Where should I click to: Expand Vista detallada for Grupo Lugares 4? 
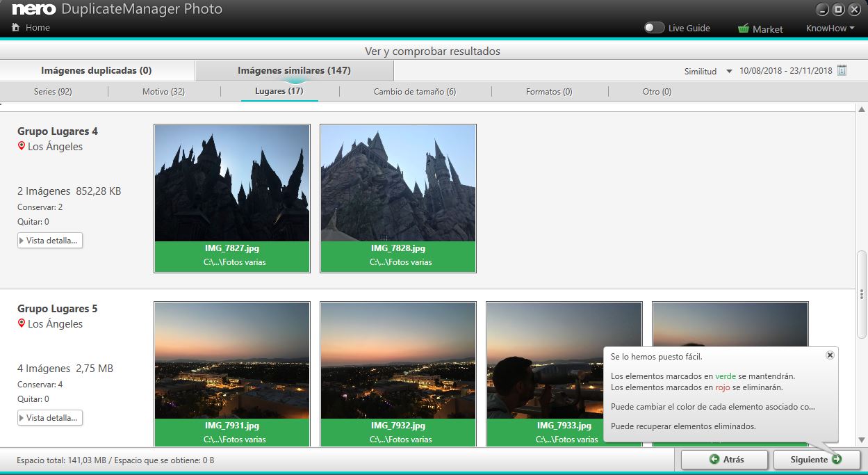[50, 241]
